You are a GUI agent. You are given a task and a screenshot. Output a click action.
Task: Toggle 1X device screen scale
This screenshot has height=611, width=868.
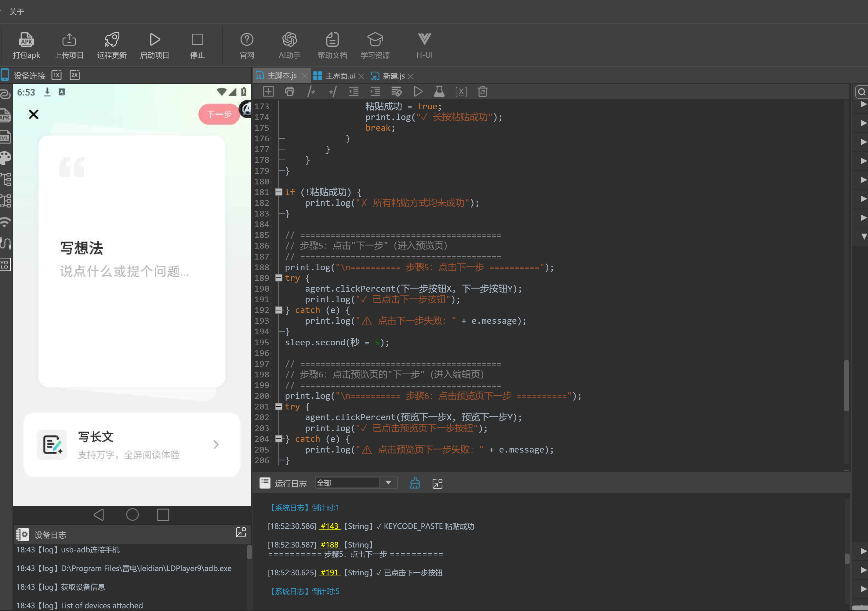coord(57,75)
